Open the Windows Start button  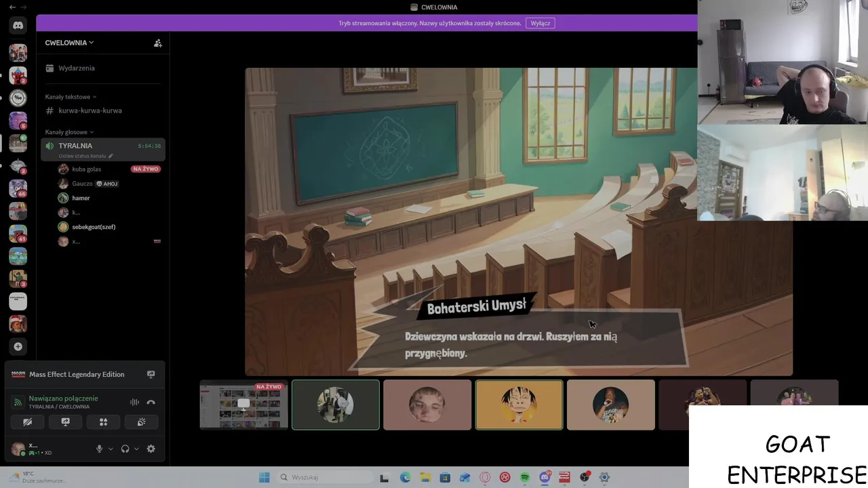click(264, 477)
